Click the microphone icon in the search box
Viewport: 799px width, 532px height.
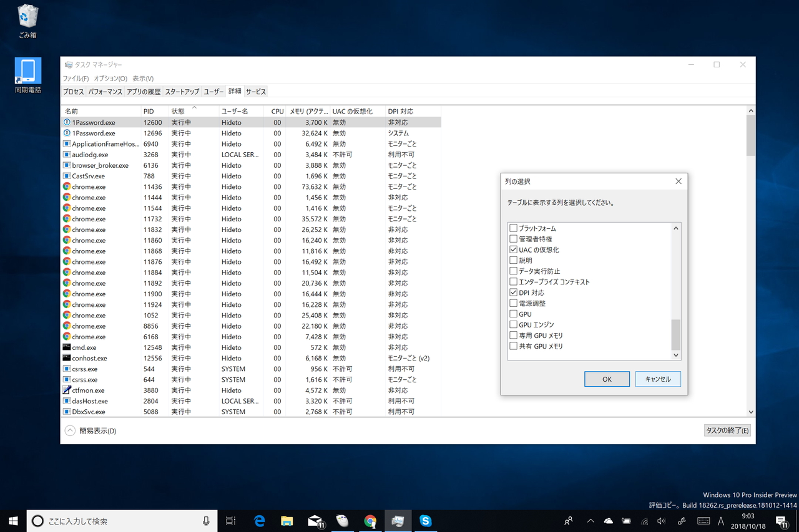click(x=206, y=521)
